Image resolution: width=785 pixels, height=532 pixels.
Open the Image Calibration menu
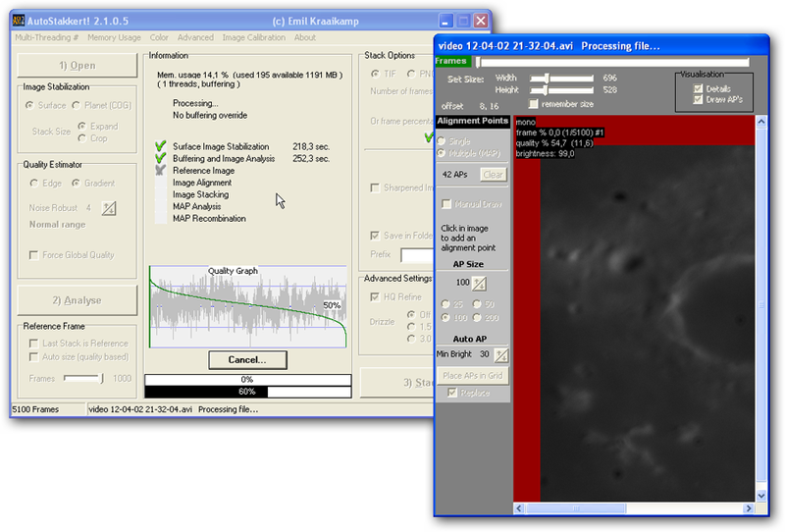tap(254, 37)
